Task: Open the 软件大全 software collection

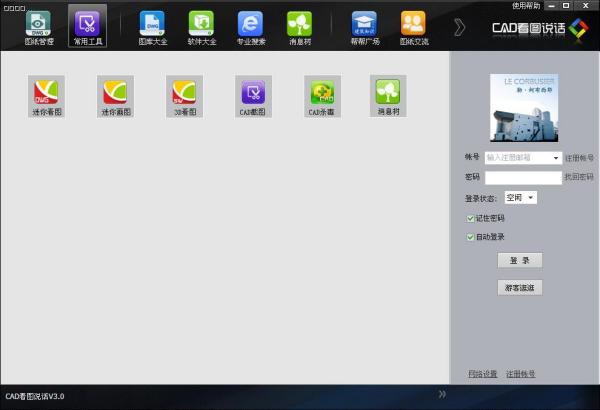Action: coord(204,26)
